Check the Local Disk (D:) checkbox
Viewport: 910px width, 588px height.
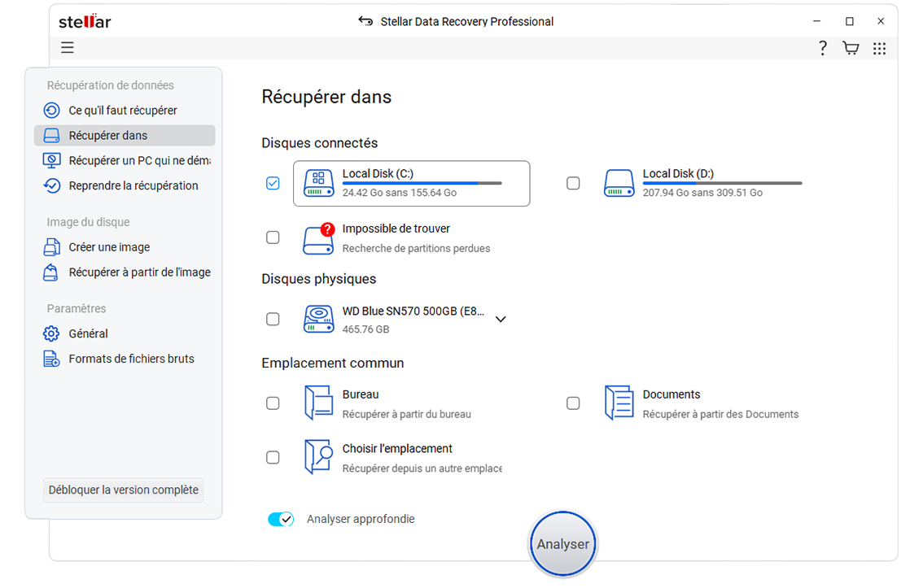coord(573,183)
